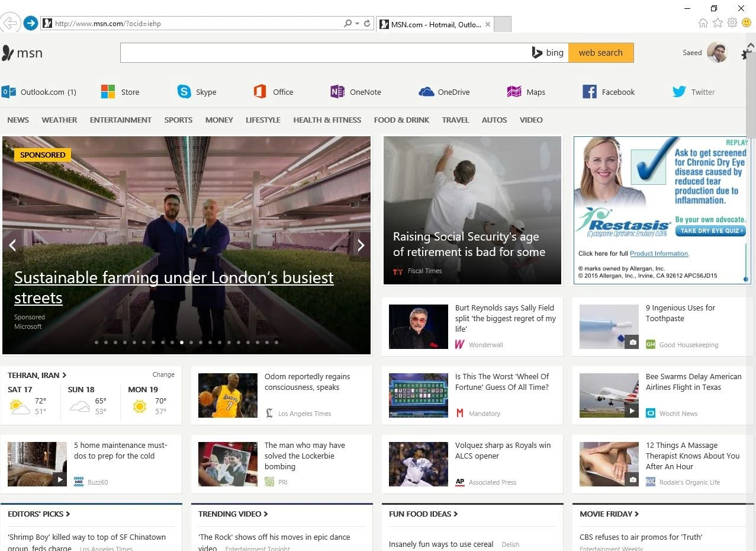Open MSN page settings gear
756x551 pixels.
tap(745, 55)
